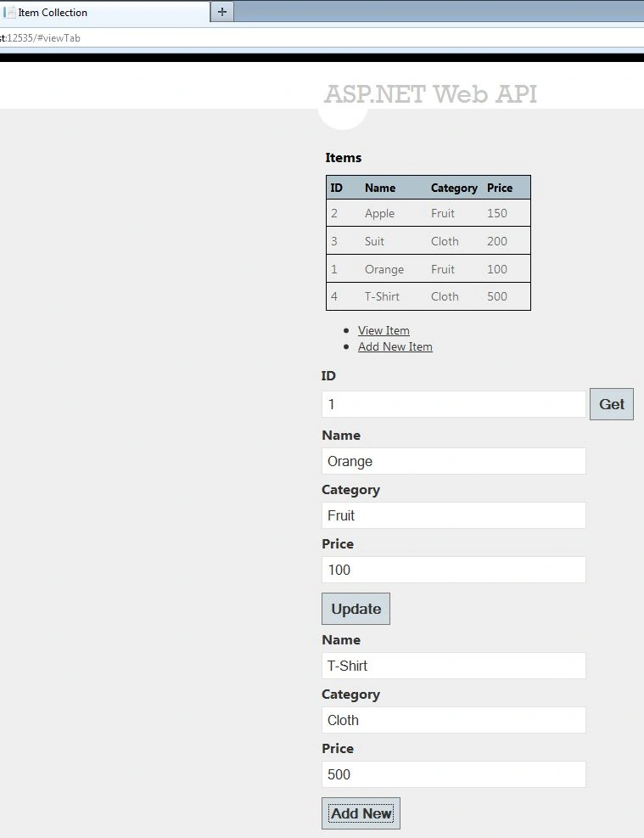Viewport: 644px width, 838px height.
Task: Focus the address bar showing 12535/#viewTab
Action: coord(321,38)
